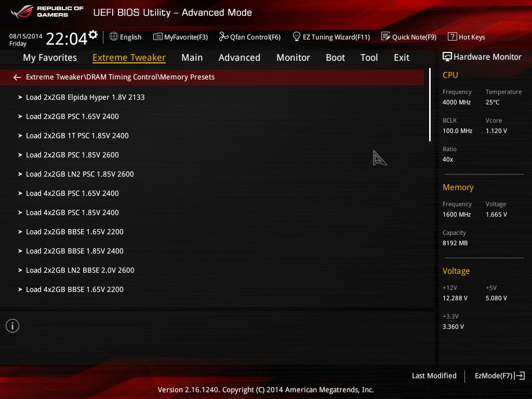Viewport: 532px width, 399px height.
Task: Click the Hardware Monitor screen icon
Action: 447,57
